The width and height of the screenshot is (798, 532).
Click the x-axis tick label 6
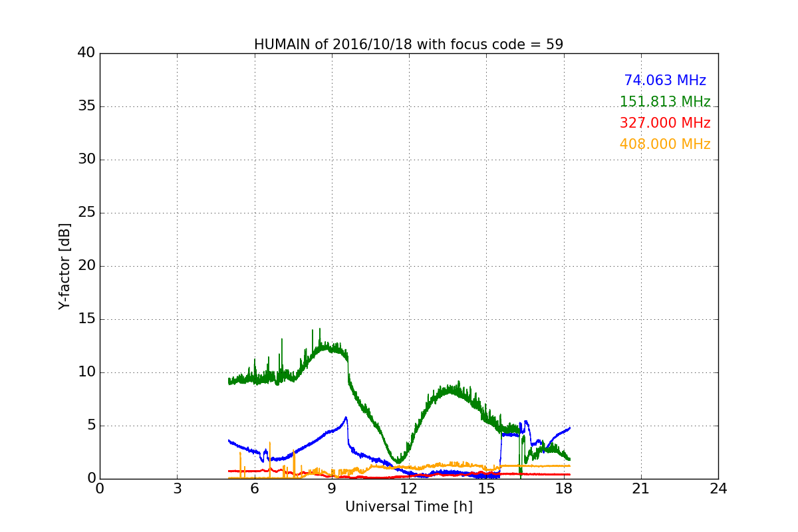point(254,489)
